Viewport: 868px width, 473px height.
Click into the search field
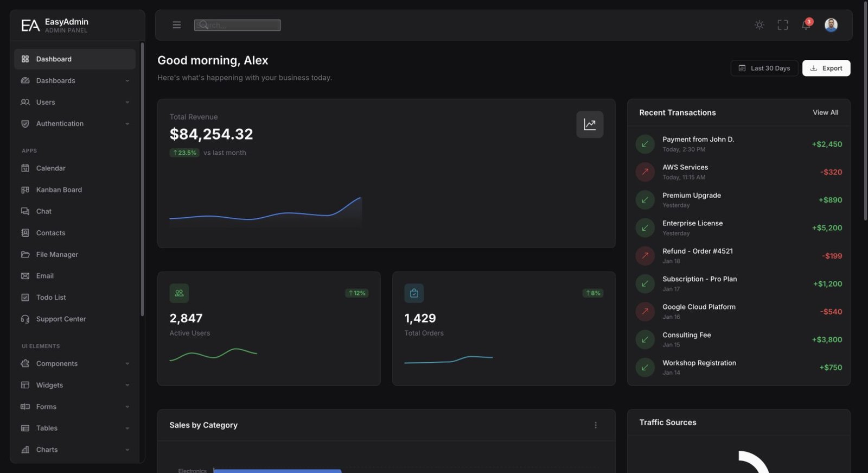point(238,25)
